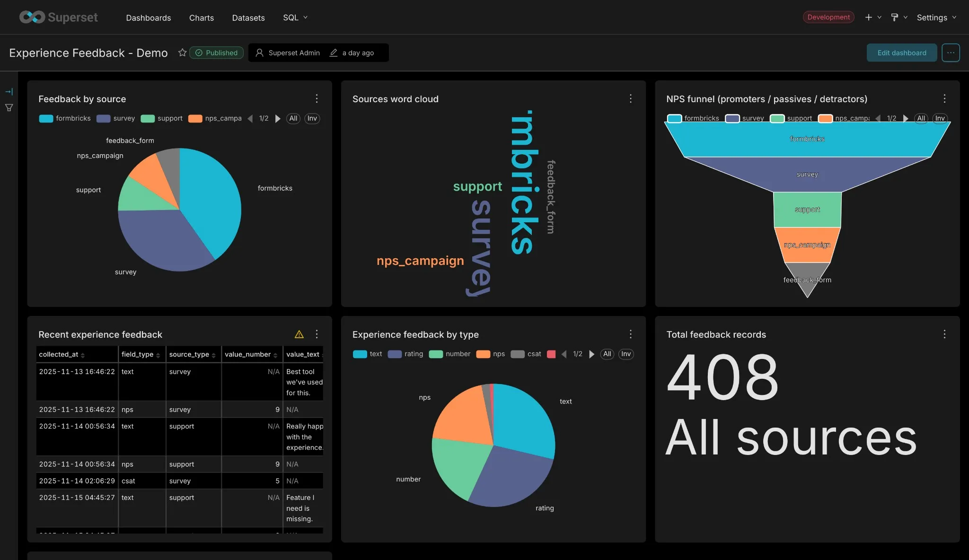Sort table by value_number column
Screen dimensions: 969x560
click(252, 354)
